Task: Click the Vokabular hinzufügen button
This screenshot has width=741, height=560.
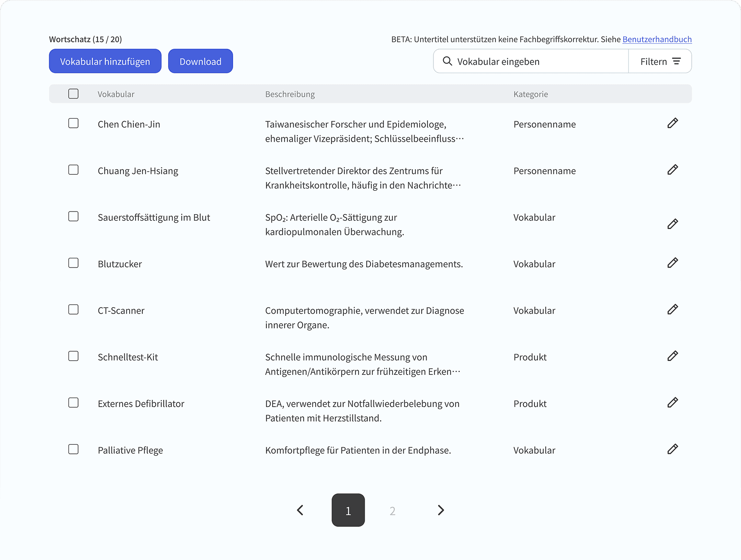Action: [105, 62]
